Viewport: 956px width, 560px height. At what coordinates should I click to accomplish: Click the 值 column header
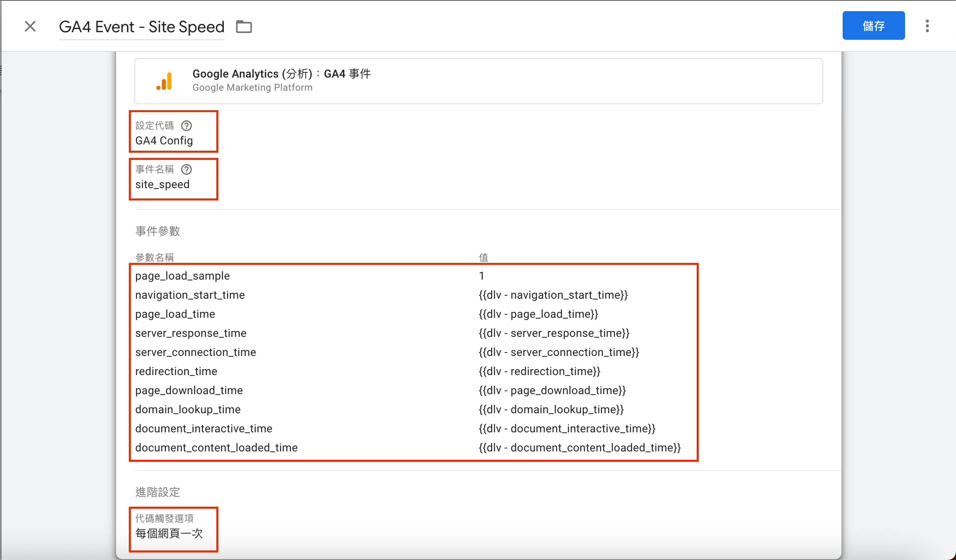[483, 257]
